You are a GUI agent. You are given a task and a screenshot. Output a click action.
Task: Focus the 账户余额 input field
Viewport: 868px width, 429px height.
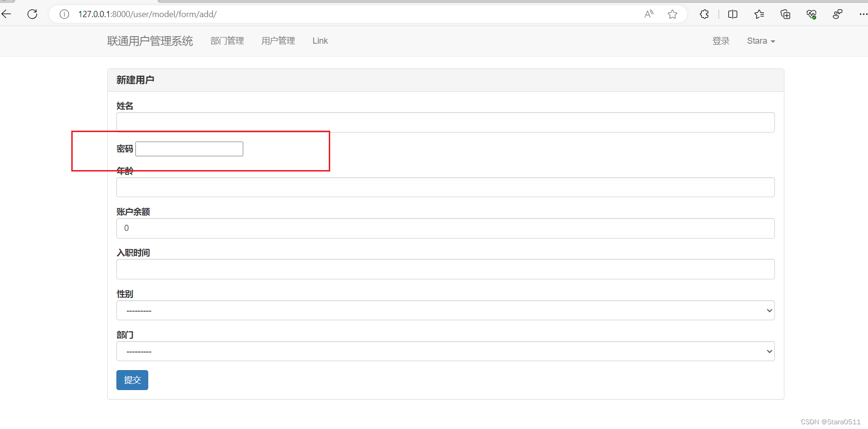445,228
